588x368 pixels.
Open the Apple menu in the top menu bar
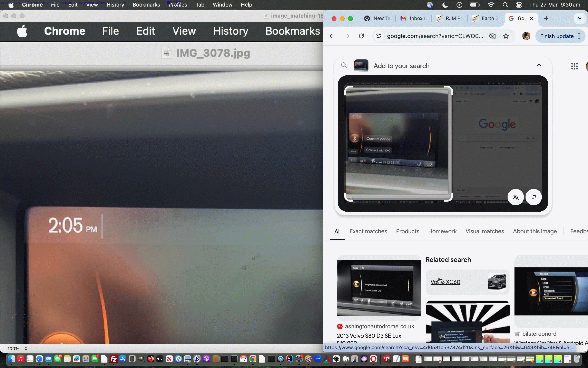[11, 5]
